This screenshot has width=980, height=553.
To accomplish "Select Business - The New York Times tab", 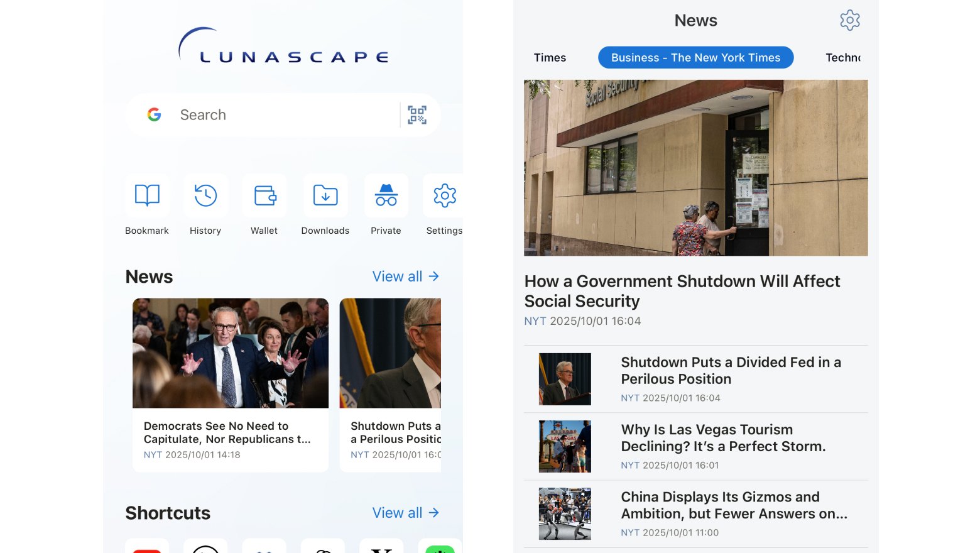I will pos(695,58).
